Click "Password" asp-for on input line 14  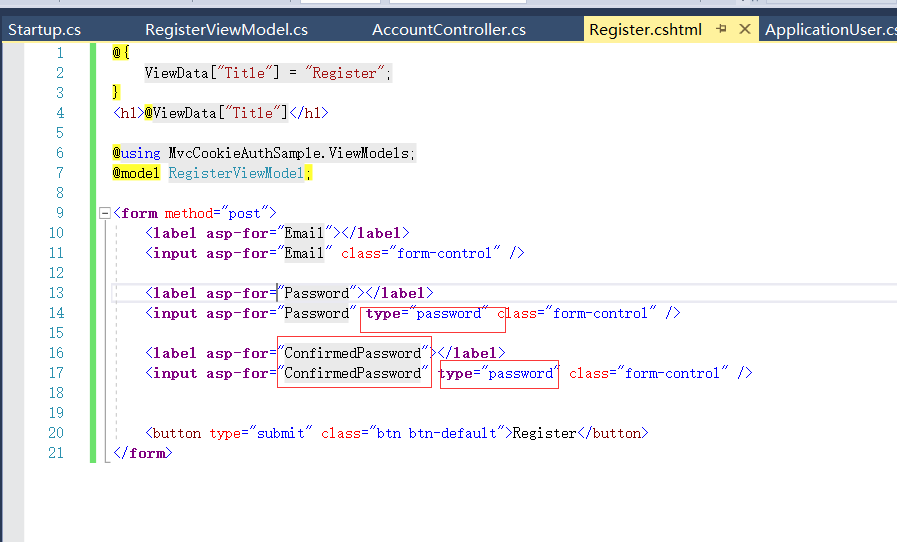coord(317,314)
